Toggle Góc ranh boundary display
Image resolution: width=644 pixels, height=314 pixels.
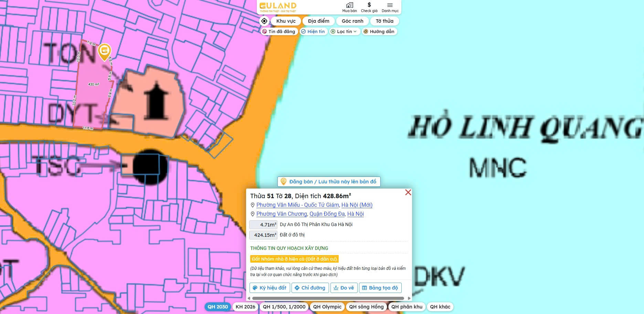[x=352, y=21]
